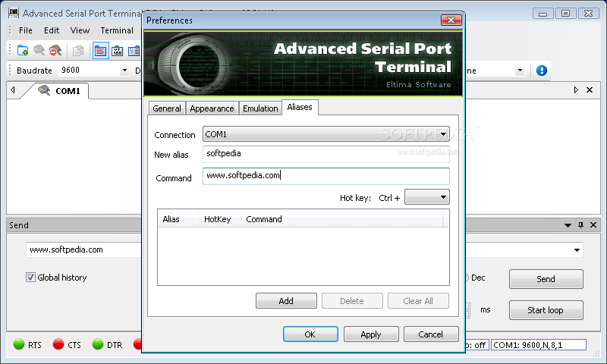The image size is (607, 364).
Task: Close the Preferences dialog
Action: (451, 20)
